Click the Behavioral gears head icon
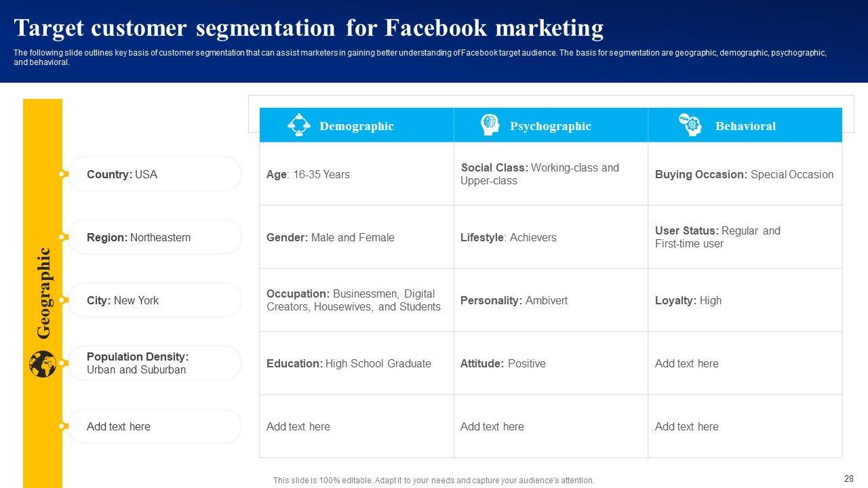 690,125
